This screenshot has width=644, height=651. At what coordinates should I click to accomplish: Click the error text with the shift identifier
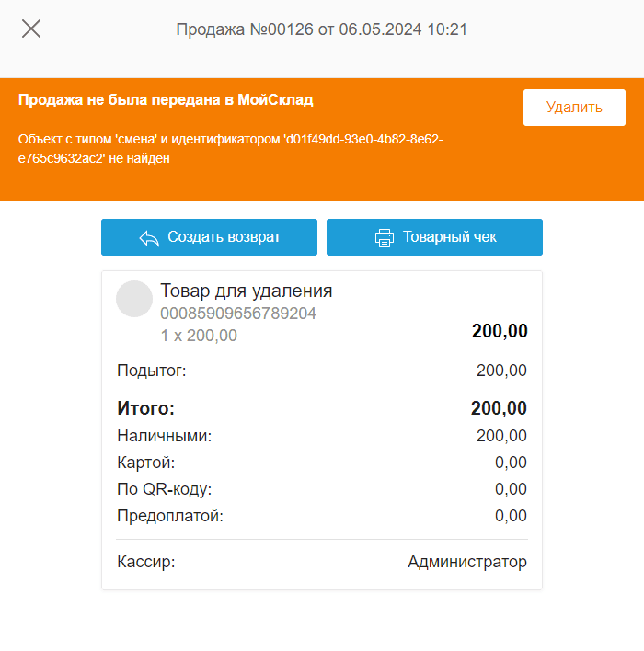tap(230, 149)
